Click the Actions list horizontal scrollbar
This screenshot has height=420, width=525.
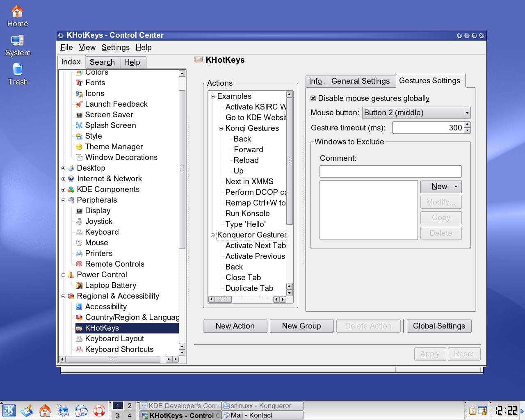click(x=247, y=299)
